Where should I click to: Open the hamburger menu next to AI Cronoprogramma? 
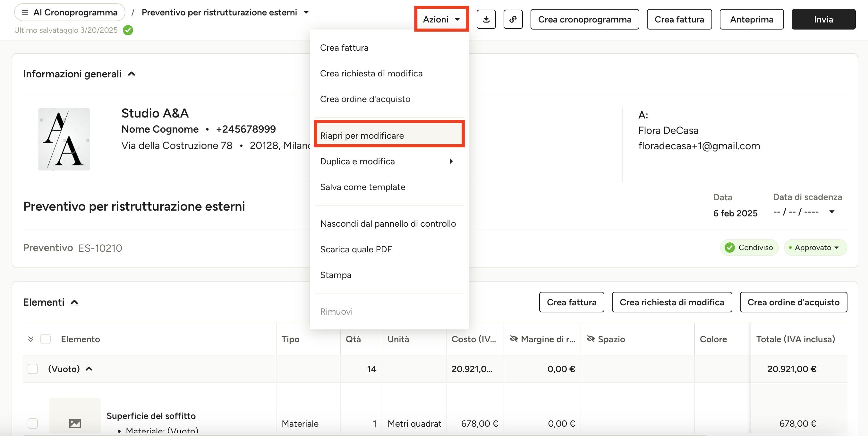(x=25, y=13)
